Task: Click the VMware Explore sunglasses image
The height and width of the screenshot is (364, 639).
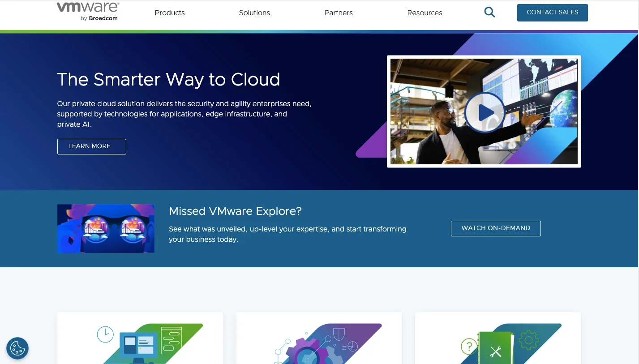Action: tap(106, 229)
